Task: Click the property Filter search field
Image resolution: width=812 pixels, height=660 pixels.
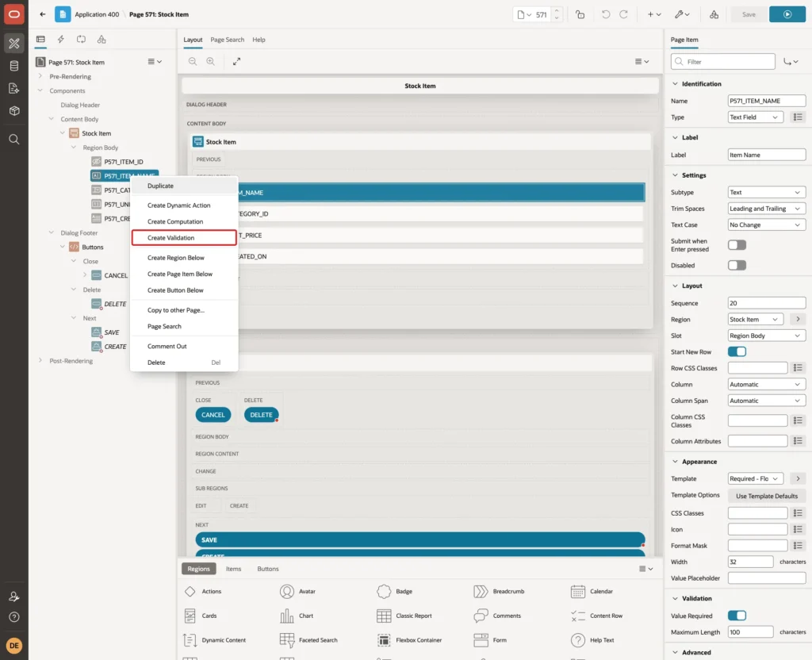Action: click(723, 62)
